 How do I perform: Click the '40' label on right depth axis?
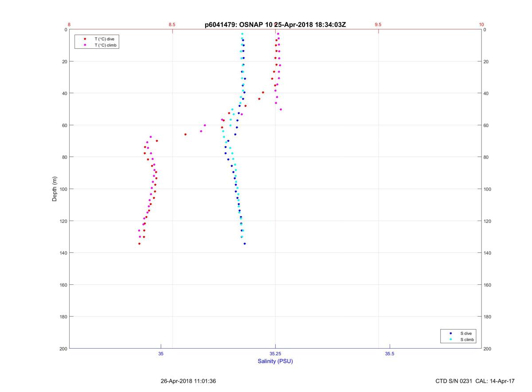pyautogui.click(x=487, y=93)
